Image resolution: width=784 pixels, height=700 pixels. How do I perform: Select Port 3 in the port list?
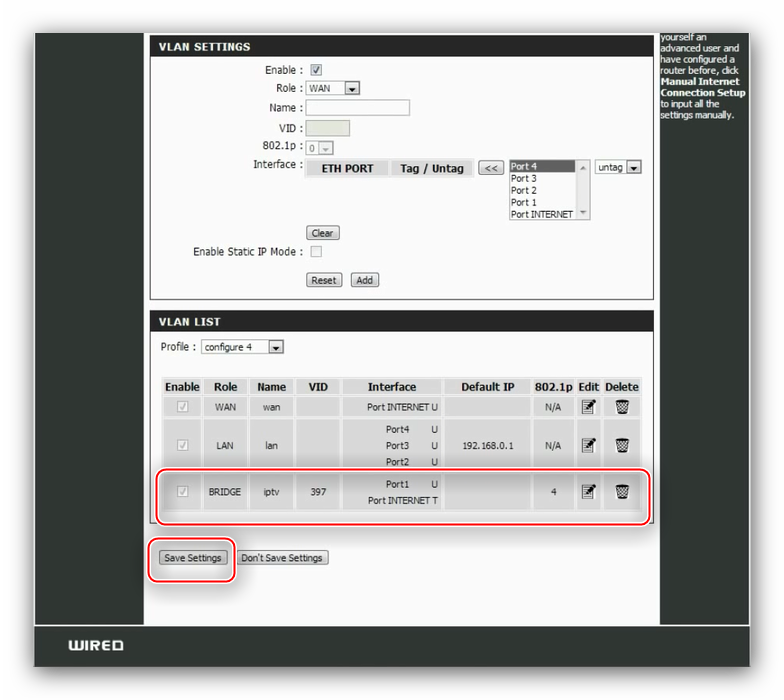click(x=542, y=178)
